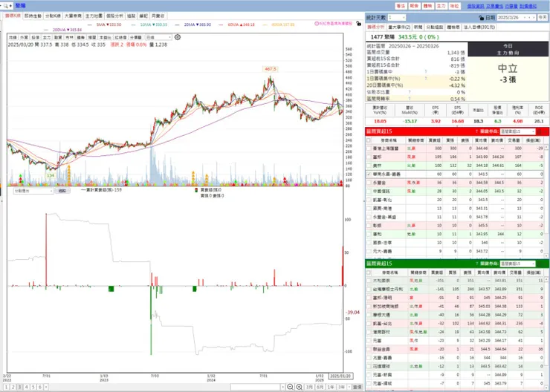Image resolution: width=550 pixels, height=392 pixels.
Task: Switch to 個股分析 tab
Action: tap(114, 16)
